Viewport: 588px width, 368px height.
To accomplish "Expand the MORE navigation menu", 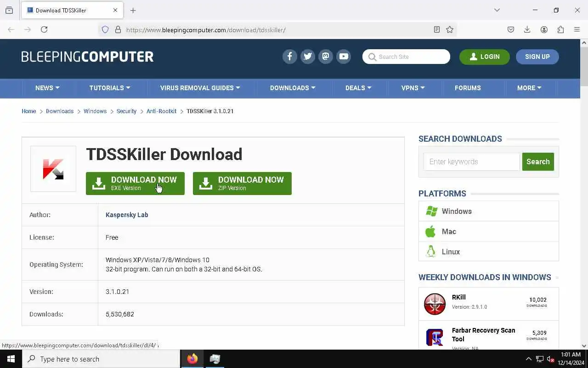I will [x=529, y=88].
